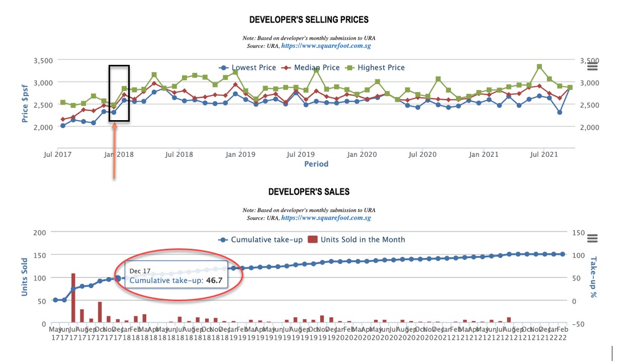
Task: Click the Developer's Selling Prices chart title
Action: click(309, 20)
